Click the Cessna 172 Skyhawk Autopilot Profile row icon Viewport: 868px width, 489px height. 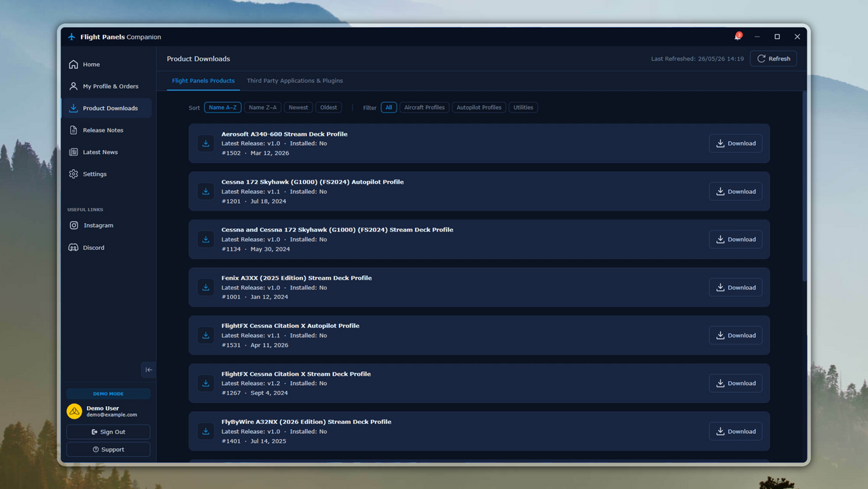[x=206, y=192]
